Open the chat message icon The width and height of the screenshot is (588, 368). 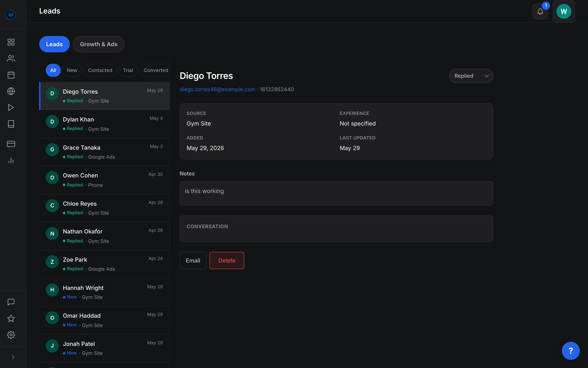tap(11, 302)
